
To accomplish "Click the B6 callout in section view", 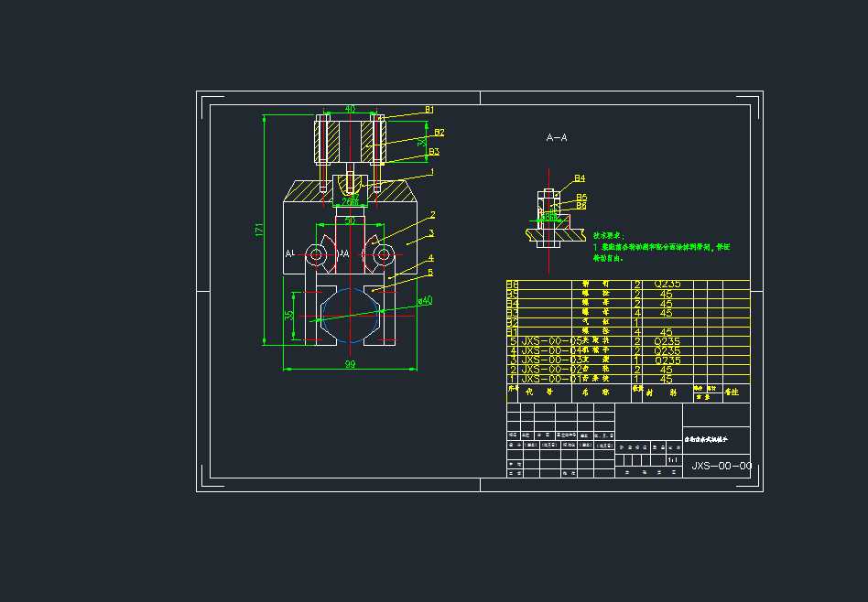I will (581, 205).
